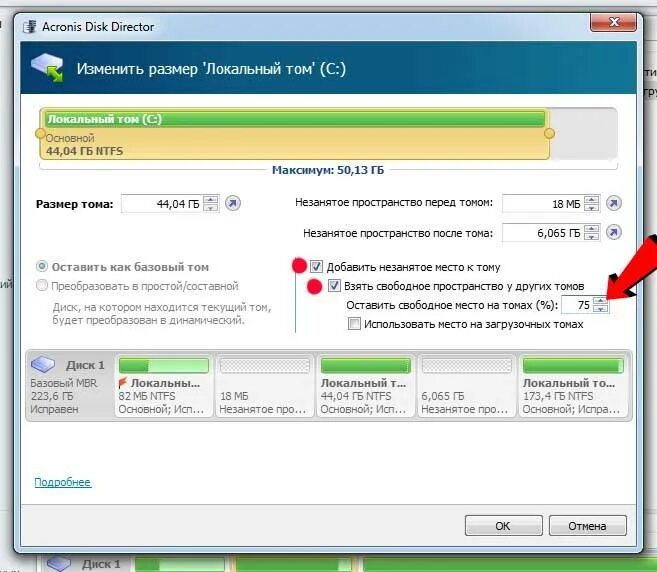Select the 18 МБ unallocated partition block

pyautogui.click(x=265, y=386)
